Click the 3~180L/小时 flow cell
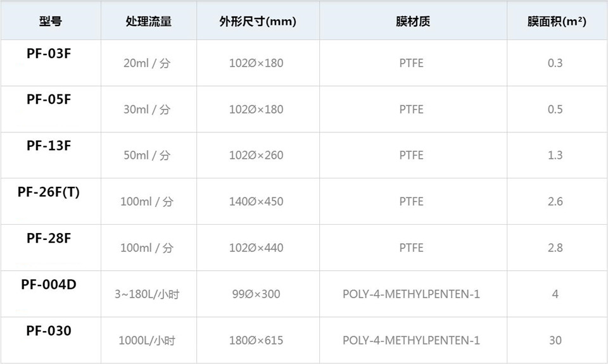 tap(147, 294)
